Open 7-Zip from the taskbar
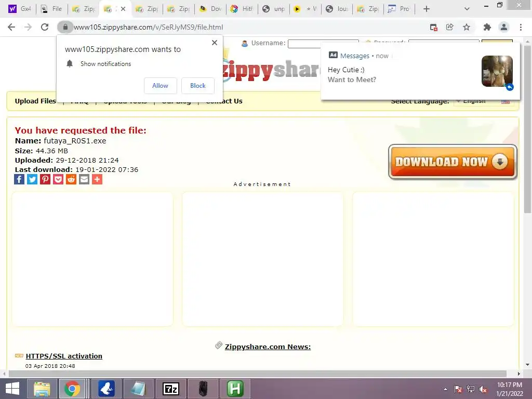The height and width of the screenshot is (399, 532). (171, 389)
